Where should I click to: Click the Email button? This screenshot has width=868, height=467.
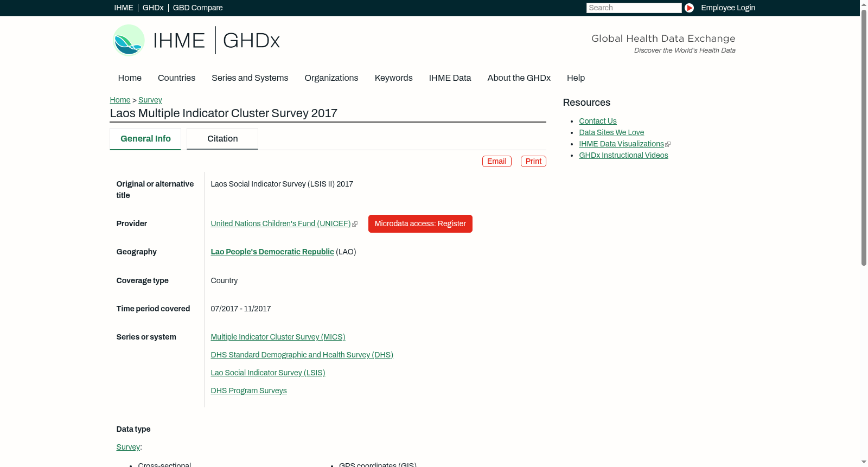coord(497,161)
